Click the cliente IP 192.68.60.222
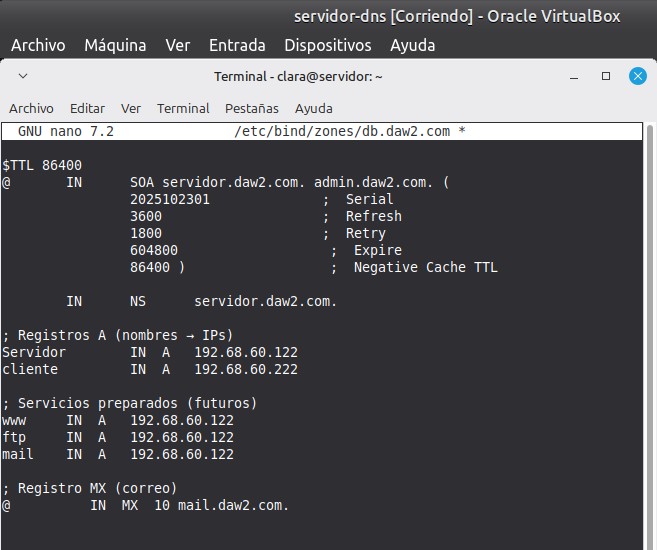The image size is (657, 550). [x=246, y=369]
